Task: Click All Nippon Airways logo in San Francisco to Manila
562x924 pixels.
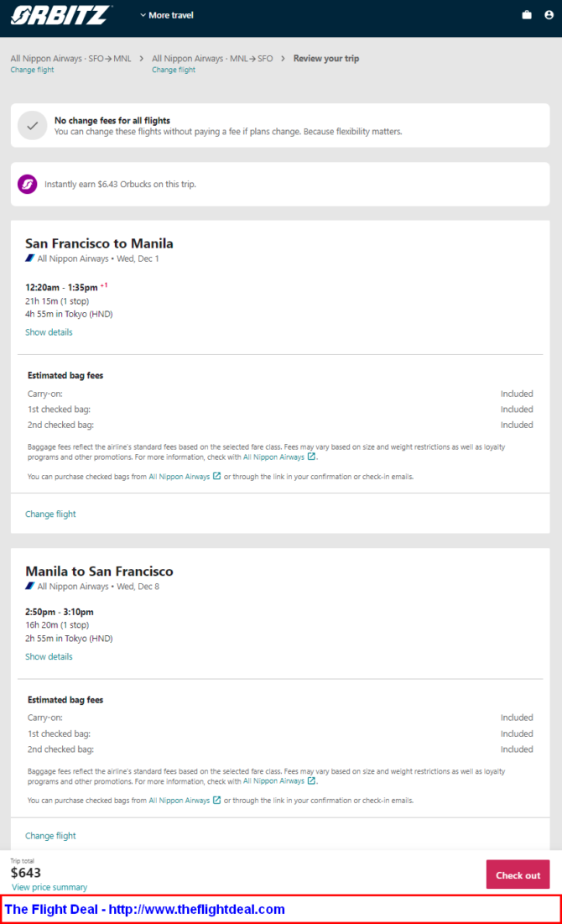Action: [x=30, y=258]
